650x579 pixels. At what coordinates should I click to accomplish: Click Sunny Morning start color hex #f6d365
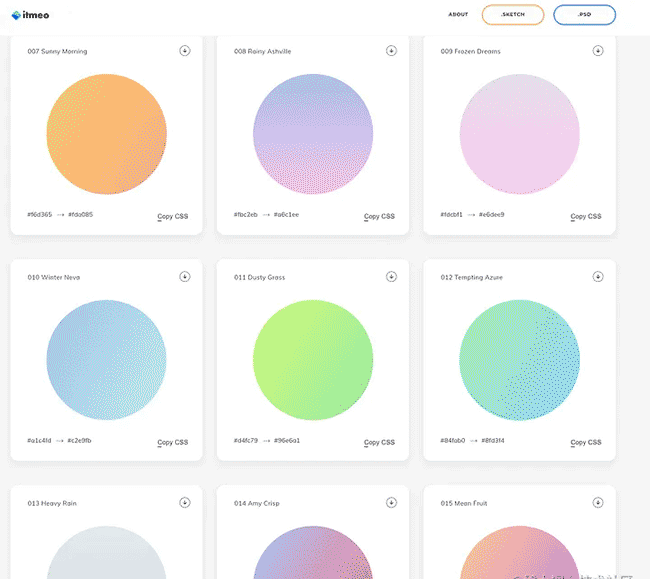coord(40,214)
